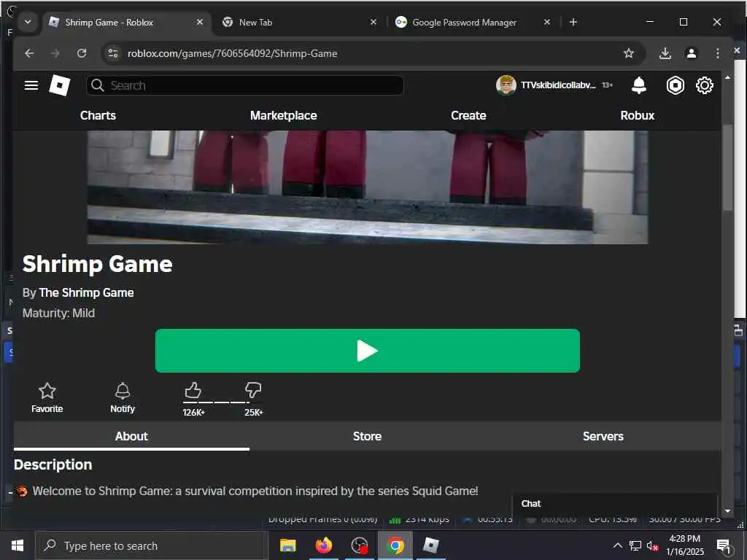The height and width of the screenshot is (560, 747).
Task: Go to Robux in Roblox navigation
Action: point(638,115)
